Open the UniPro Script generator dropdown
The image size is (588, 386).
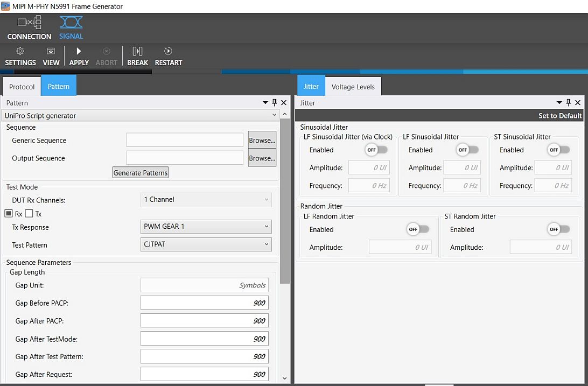[274, 115]
